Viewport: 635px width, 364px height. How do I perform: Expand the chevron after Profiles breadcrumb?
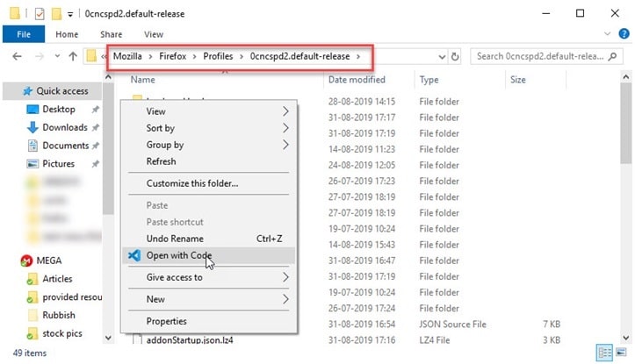click(x=242, y=57)
